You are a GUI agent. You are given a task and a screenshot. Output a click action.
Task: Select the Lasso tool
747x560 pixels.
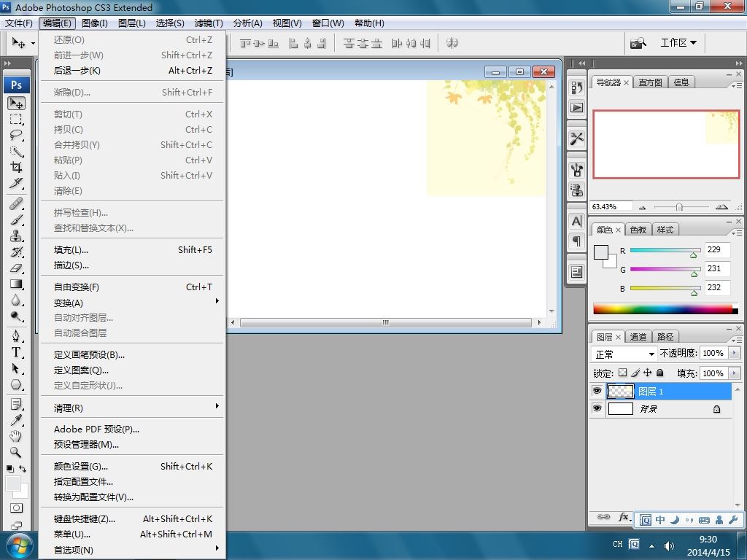tap(16, 135)
